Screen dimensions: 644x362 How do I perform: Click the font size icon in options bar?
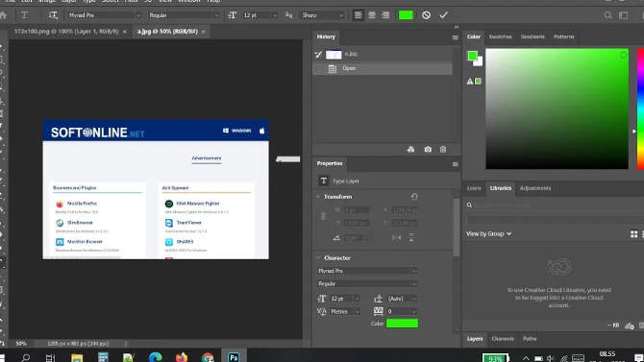[x=233, y=15]
